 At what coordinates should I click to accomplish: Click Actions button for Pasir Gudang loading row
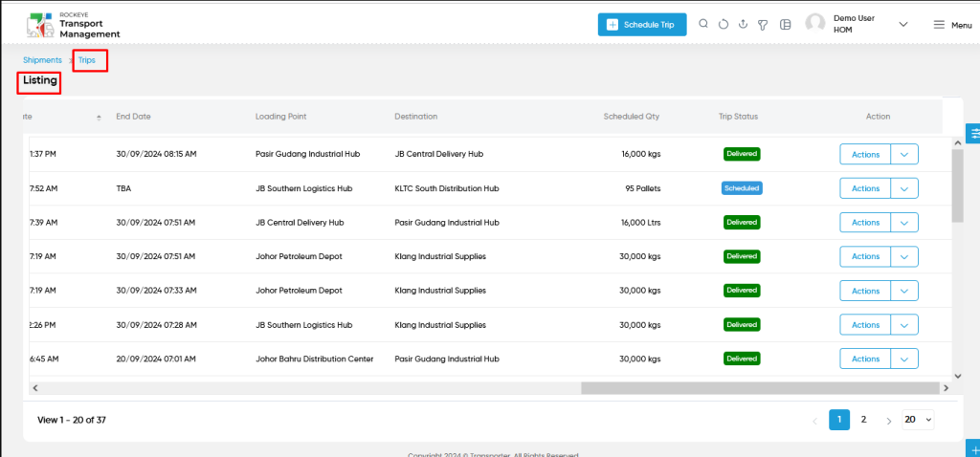pyautogui.click(x=865, y=154)
